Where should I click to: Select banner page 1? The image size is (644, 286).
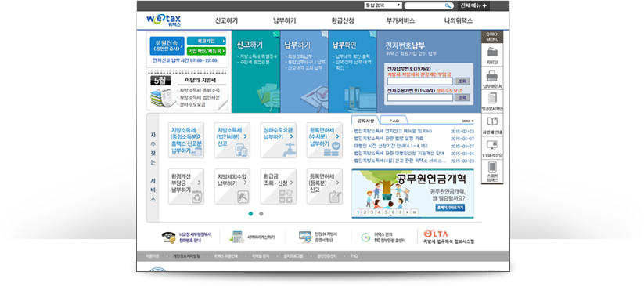[358, 212]
